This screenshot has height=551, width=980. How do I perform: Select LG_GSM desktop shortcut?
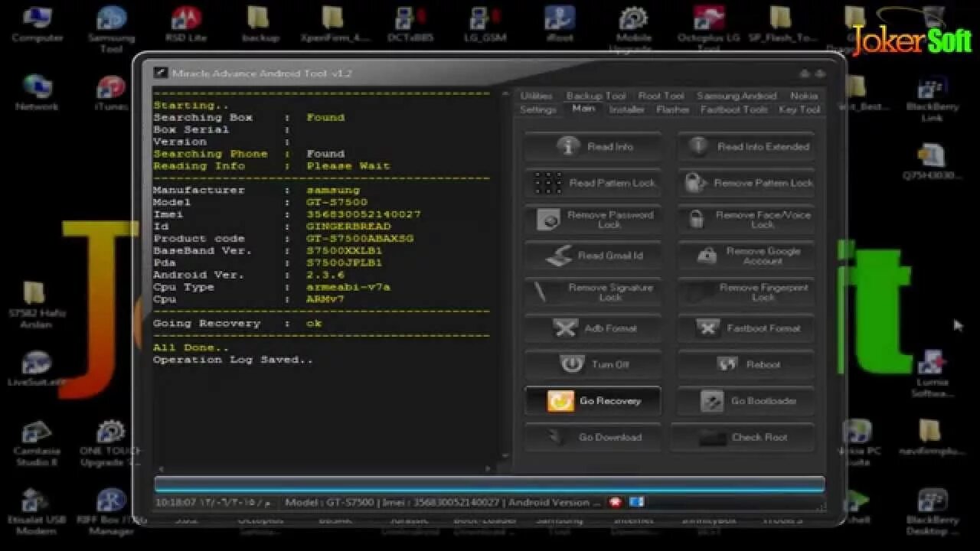click(485, 24)
